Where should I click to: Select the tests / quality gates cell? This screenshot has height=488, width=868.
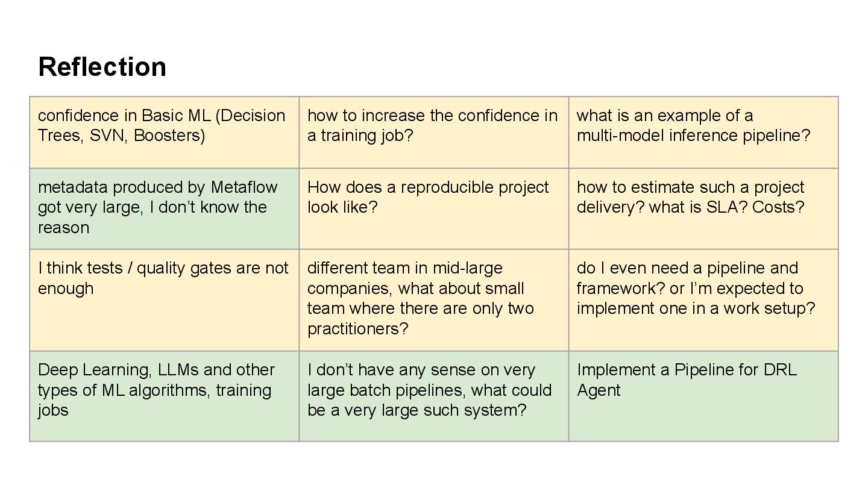(164, 300)
